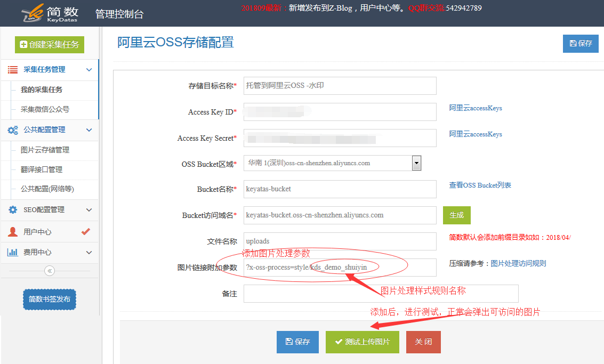The width and height of the screenshot is (604, 364).
Task: Click the red 关闭 button
Action: pyautogui.click(x=423, y=342)
